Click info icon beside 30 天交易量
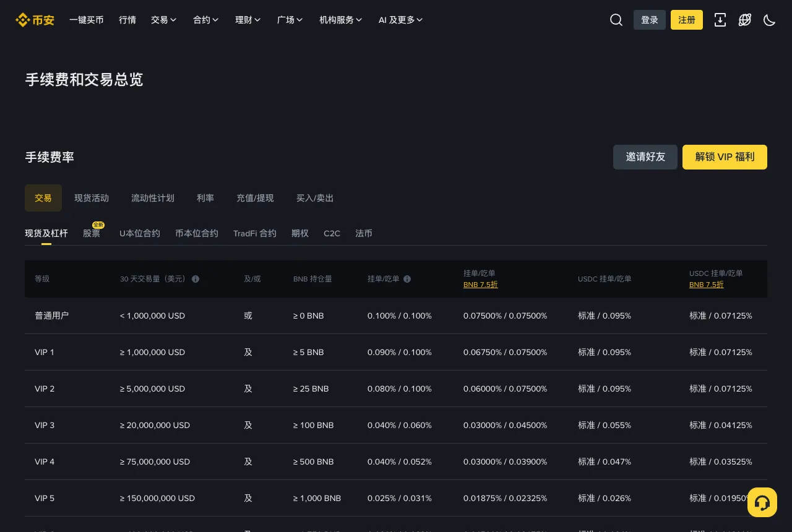The height and width of the screenshot is (532, 792). [x=196, y=279]
